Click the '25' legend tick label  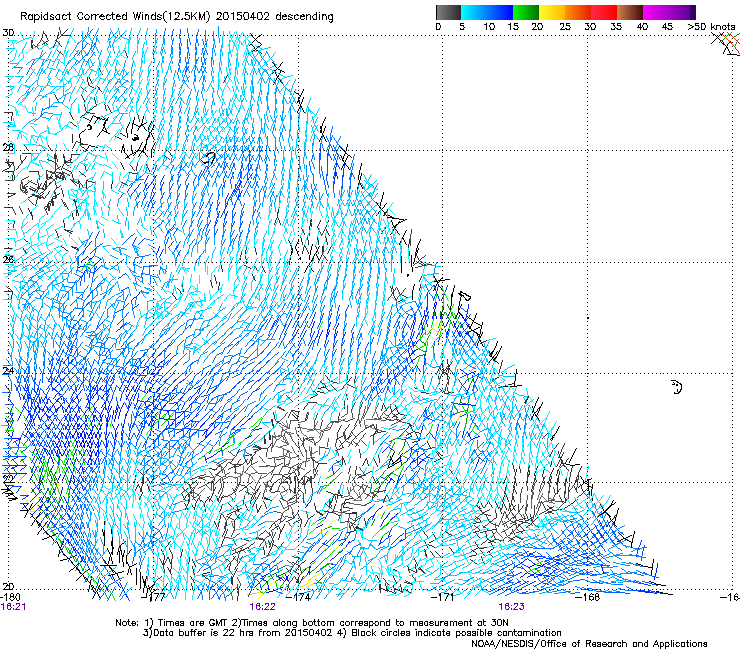coord(565,27)
